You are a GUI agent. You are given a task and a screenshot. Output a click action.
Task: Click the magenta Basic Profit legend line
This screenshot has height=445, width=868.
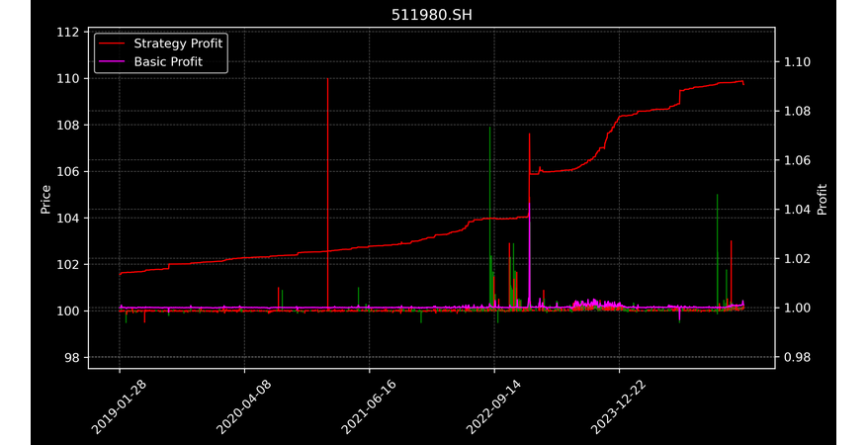pos(112,62)
